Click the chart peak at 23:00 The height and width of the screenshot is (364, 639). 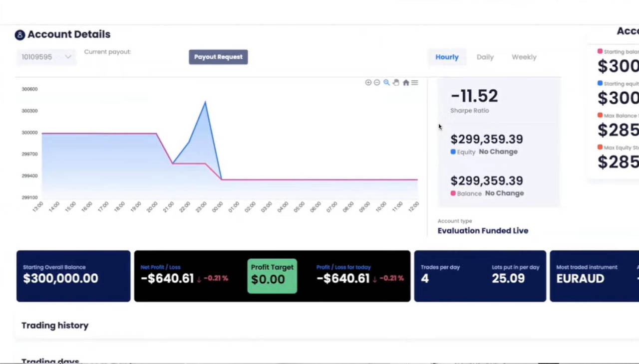[x=205, y=102]
